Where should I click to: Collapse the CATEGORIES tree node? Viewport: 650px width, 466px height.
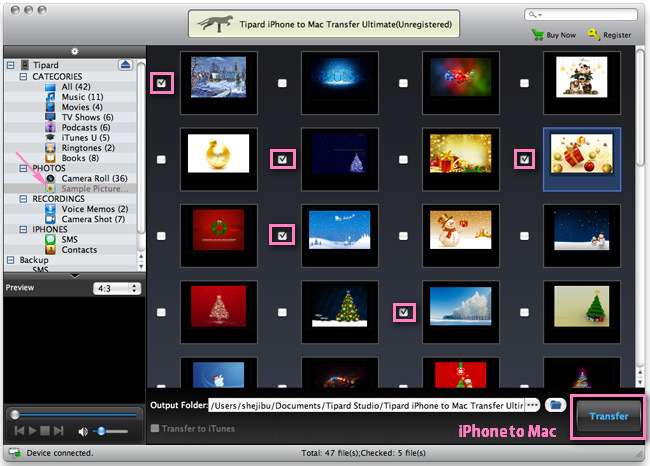(24, 77)
